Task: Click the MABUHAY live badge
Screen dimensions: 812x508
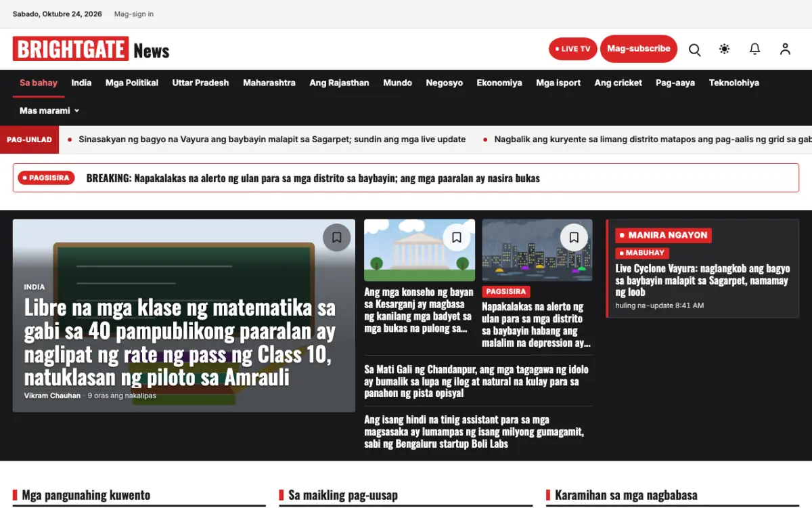Action: [642, 253]
